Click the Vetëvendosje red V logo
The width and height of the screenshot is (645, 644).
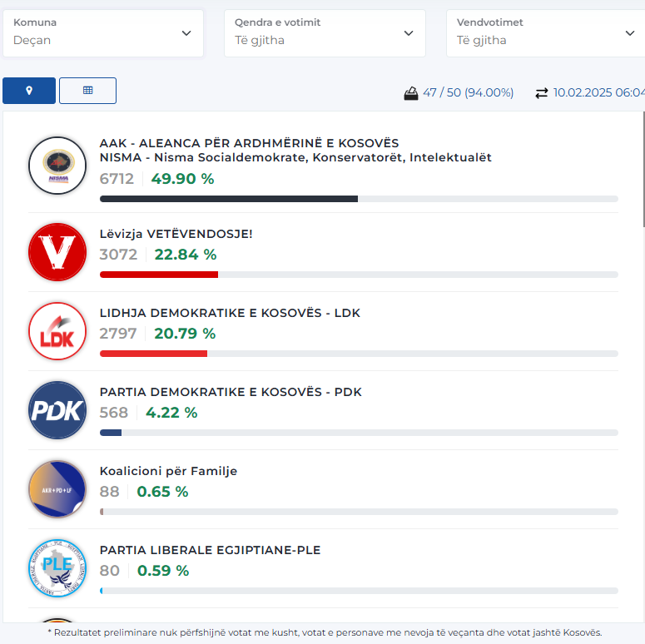point(57,252)
